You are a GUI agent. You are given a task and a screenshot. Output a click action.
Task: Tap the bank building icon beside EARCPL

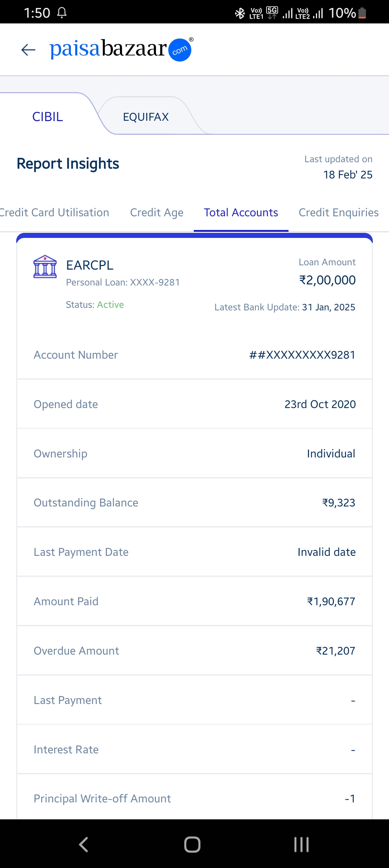coord(45,267)
